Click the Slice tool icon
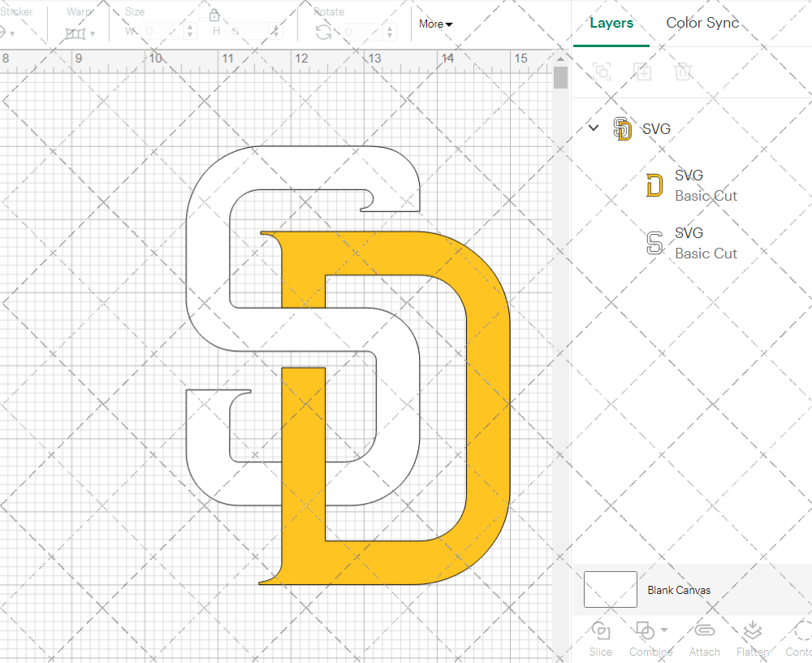 tap(601, 633)
